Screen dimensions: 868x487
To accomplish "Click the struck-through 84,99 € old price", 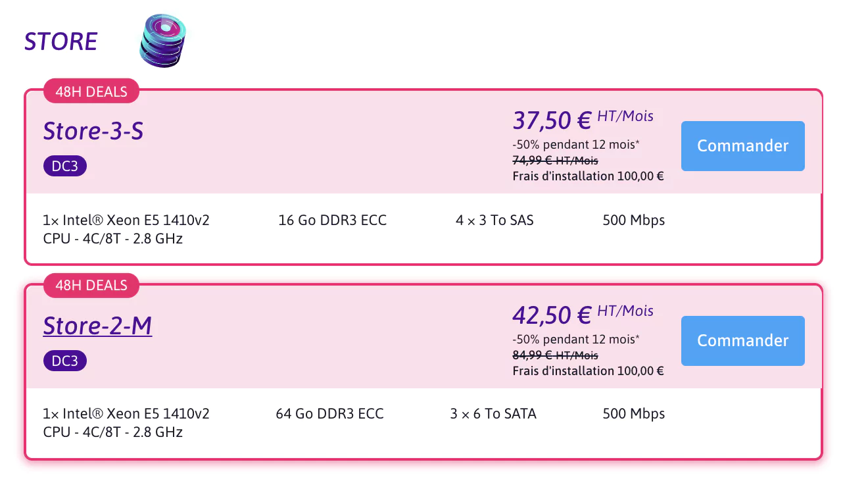I will pos(555,355).
